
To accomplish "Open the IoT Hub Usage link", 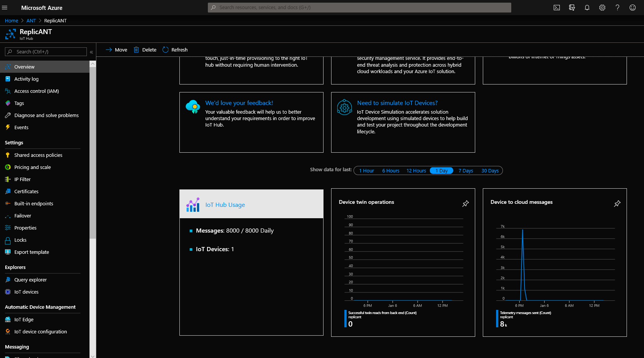I will 225,205.
